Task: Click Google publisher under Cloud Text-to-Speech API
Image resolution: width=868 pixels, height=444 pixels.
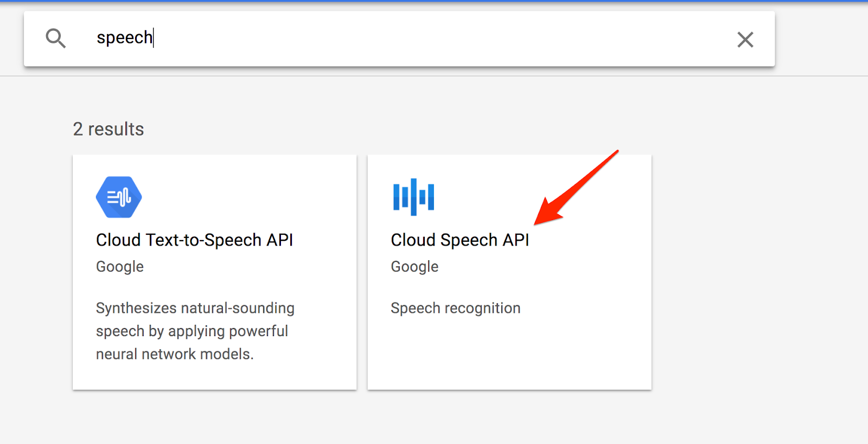Action: click(120, 267)
